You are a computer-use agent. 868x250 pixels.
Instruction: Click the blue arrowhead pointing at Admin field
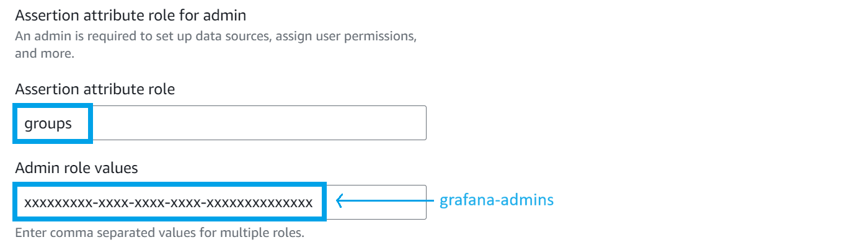point(340,200)
